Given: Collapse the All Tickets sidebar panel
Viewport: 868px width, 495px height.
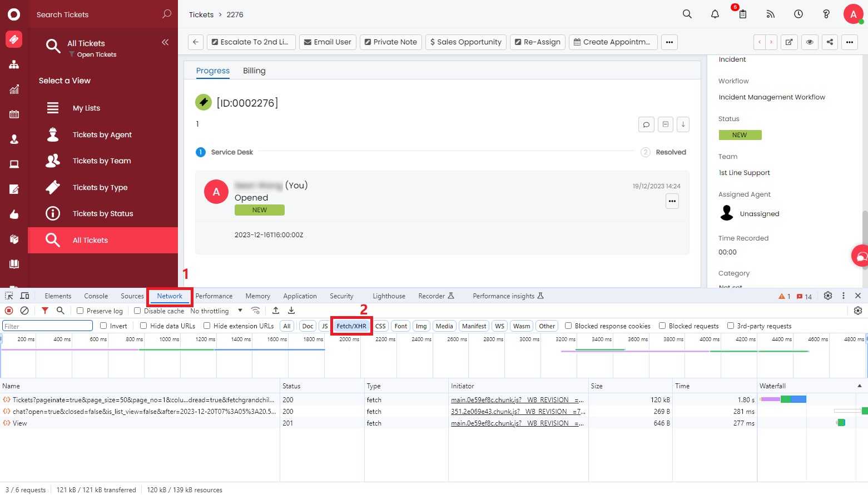Looking at the screenshot, I should (x=165, y=42).
